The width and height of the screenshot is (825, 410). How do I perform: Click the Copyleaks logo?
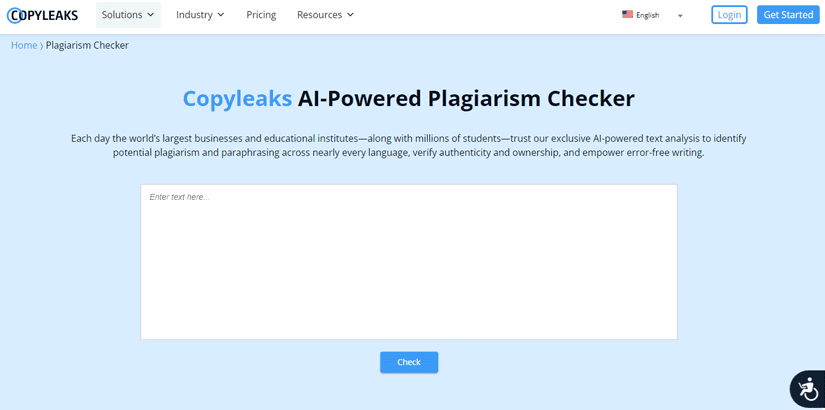click(x=42, y=15)
